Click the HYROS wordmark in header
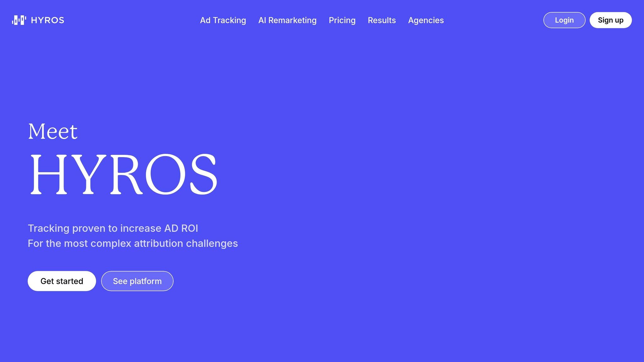 point(47,20)
